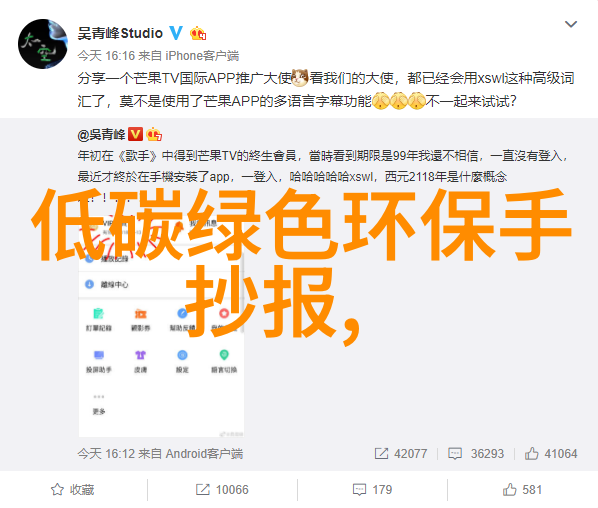Click 收藏 to favorite this post
This screenshot has height=508, width=598.
[x=73, y=489]
